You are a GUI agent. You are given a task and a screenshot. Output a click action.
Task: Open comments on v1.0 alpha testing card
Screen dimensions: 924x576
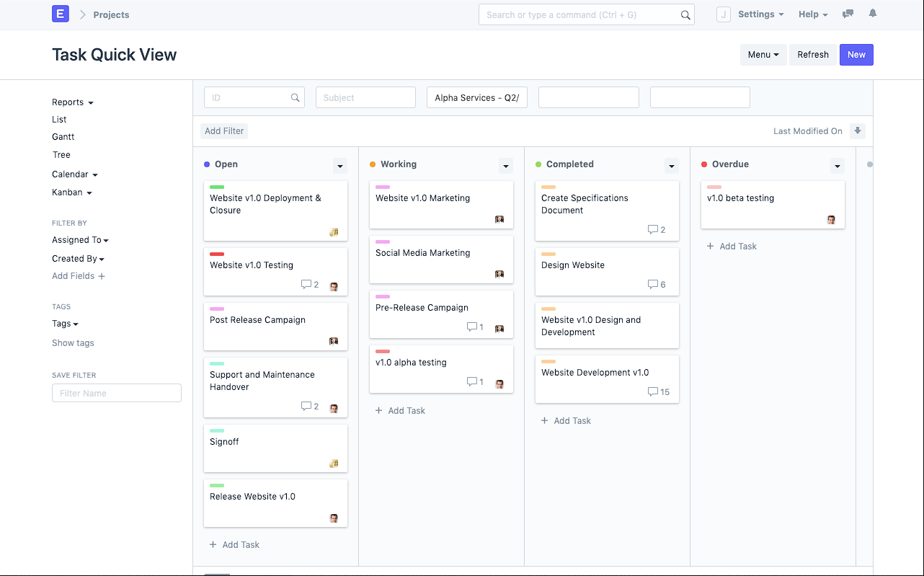click(x=476, y=382)
